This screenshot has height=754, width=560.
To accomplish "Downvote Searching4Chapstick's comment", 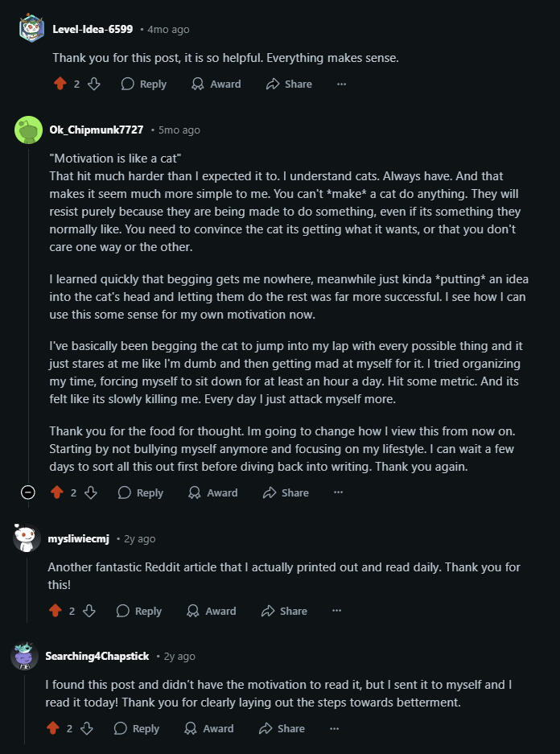I will pos(87,728).
